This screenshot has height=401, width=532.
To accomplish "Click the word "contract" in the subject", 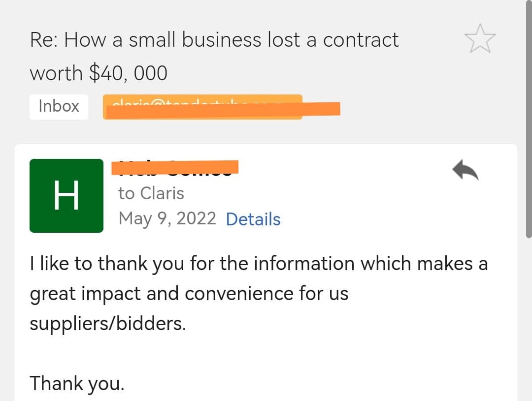I will pos(361,40).
